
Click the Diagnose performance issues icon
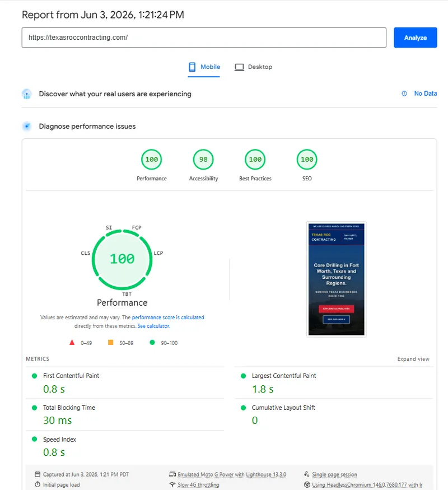click(27, 126)
